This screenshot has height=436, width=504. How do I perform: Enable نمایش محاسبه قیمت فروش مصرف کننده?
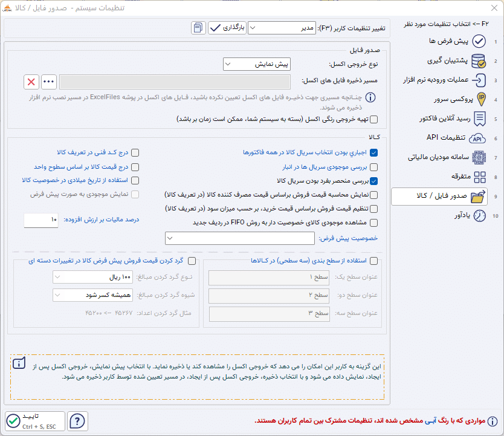(x=373, y=195)
